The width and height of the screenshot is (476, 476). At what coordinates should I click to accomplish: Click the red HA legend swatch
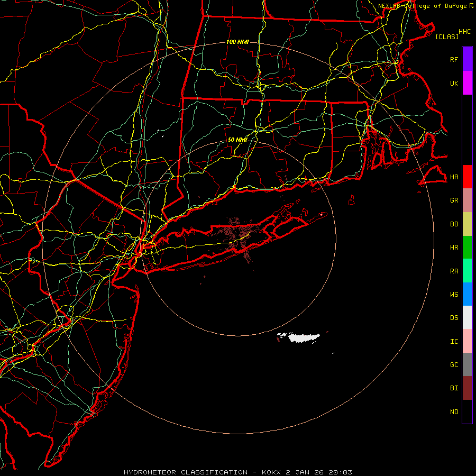click(467, 177)
